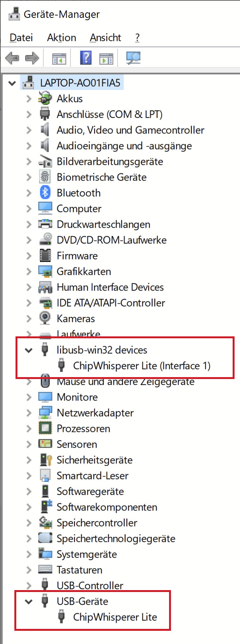
Task: Select the Prozessoren tree entry
Action: tap(83, 428)
